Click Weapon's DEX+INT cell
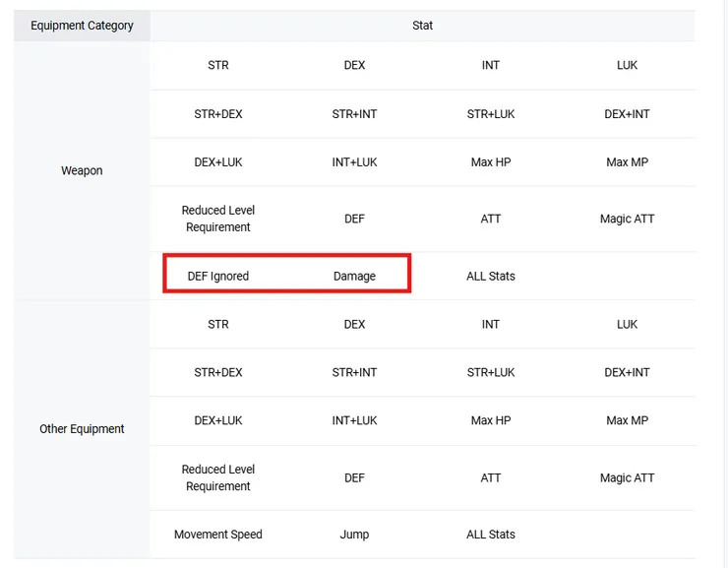This screenshot has height=568, width=728. point(627,114)
